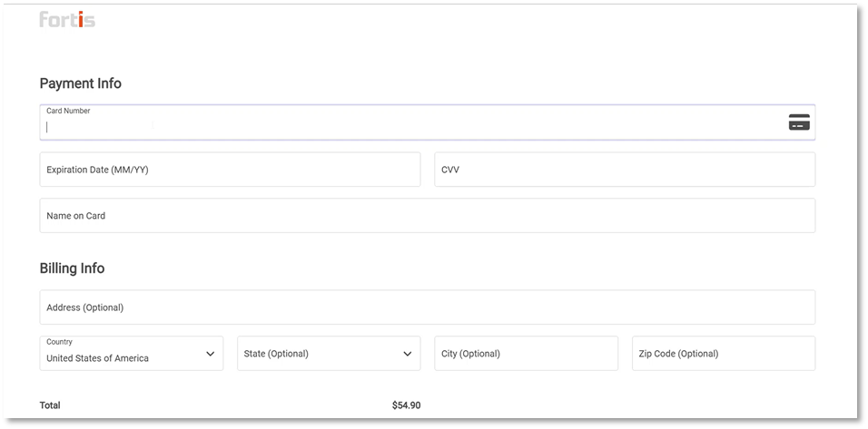868x429 pixels.
Task: Select the CVV field
Action: [x=625, y=170]
